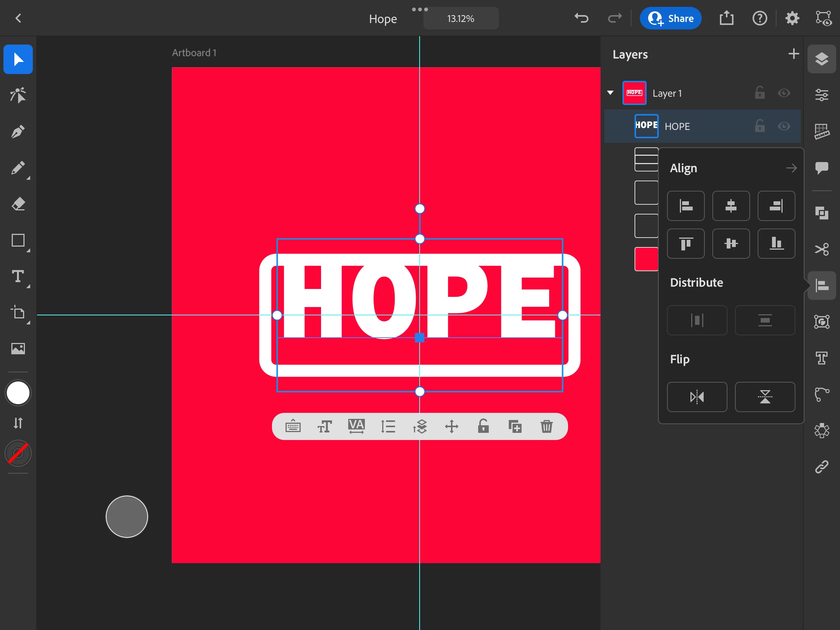Open the white fill color swatch
Screen dimensions: 840x630
(x=18, y=393)
